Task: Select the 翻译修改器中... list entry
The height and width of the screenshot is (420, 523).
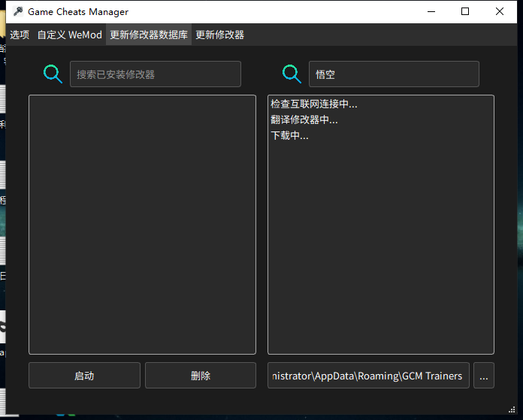Action: click(304, 120)
